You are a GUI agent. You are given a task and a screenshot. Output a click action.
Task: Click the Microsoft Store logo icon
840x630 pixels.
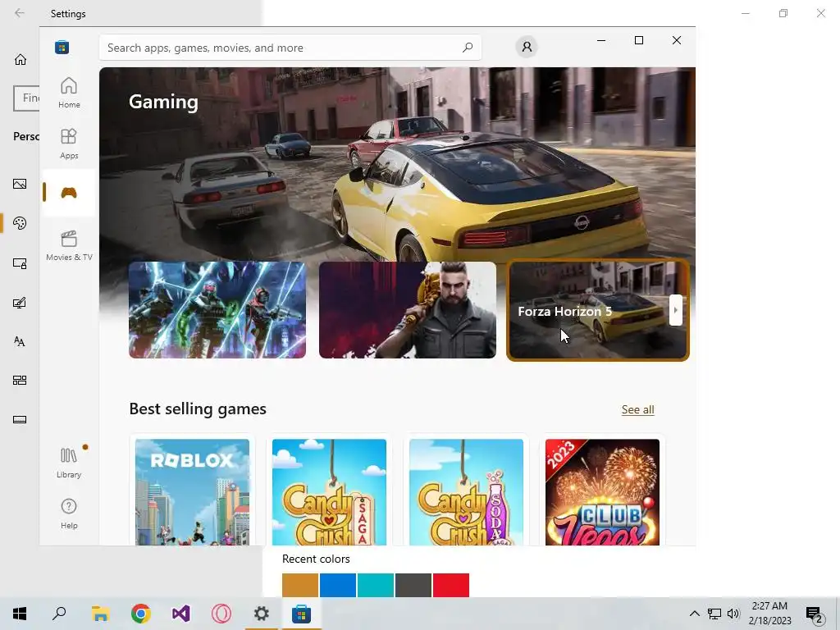click(x=62, y=48)
